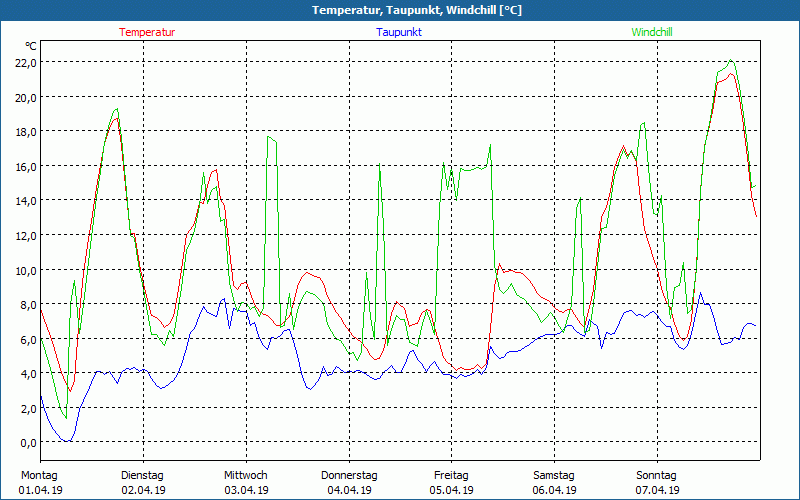Click the chart title 'Temperatur, Taupunkt, Windchill [°C]'
800x500 pixels.
pos(417,10)
